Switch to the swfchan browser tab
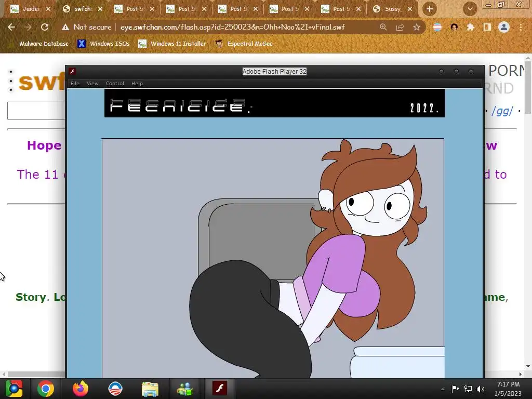The height and width of the screenshot is (399, 532). (x=83, y=9)
